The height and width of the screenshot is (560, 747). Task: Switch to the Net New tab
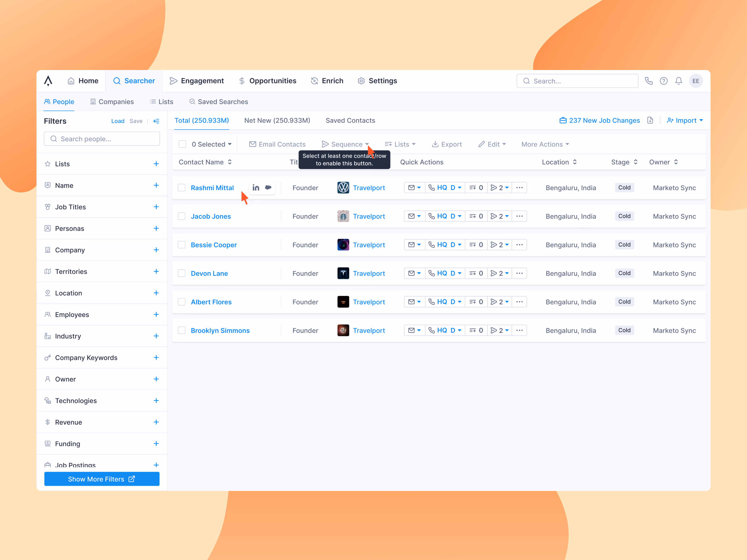pyautogui.click(x=277, y=120)
